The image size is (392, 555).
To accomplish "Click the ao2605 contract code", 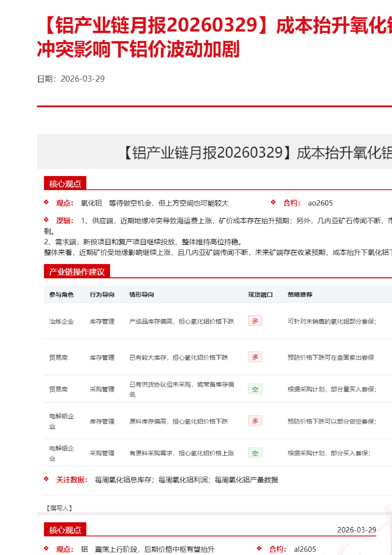I will coord(320,203).
